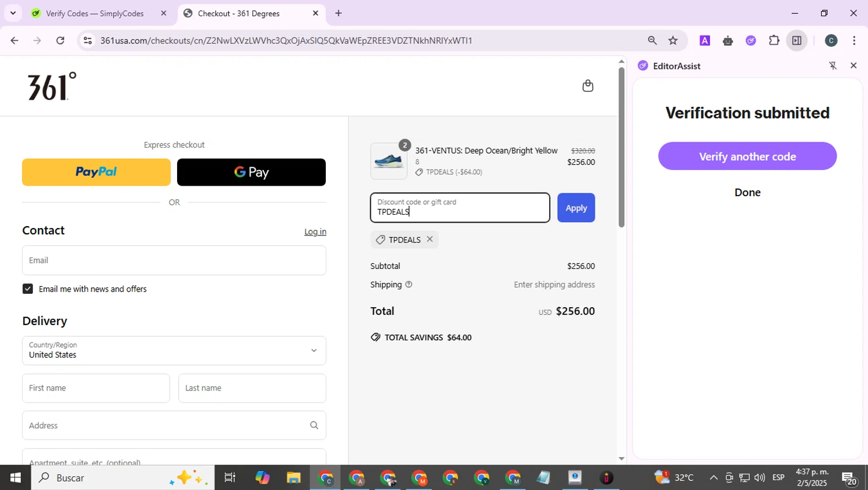
Task: Open the Chrome extensions puzzle icon
Action: coord(774,40)
